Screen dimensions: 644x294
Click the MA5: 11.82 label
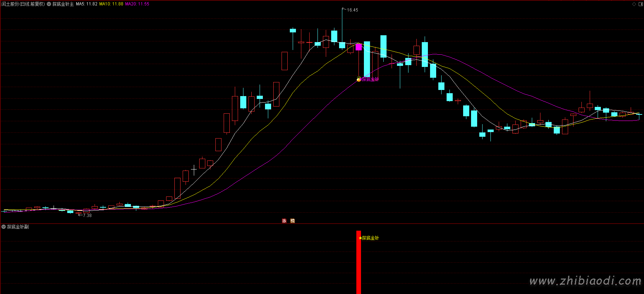pyautogui.click(x=87, y=4)
